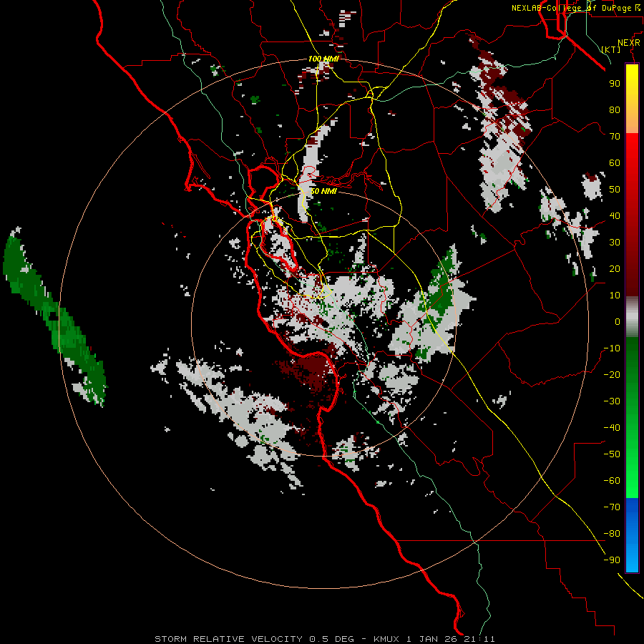Click the "10" value on the velocity scale
644x644 pixels.
(615, 296)
